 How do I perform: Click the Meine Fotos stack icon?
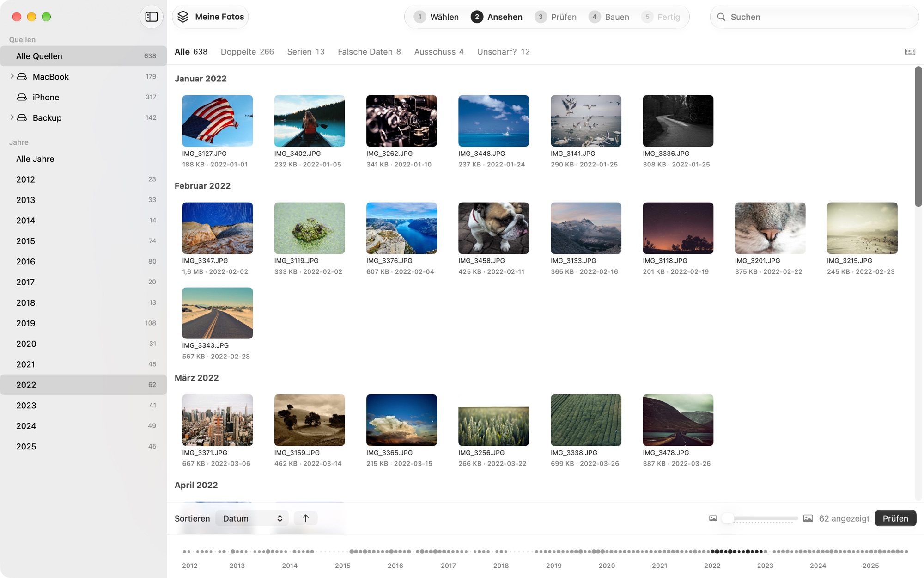pos(183,17)
